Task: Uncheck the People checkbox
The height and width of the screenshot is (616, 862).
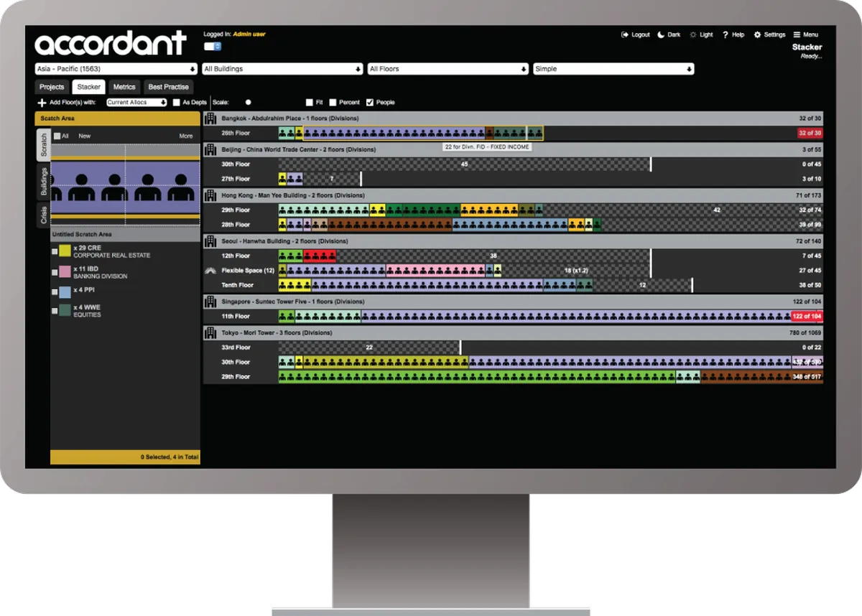Action: (x=370, y=103)
